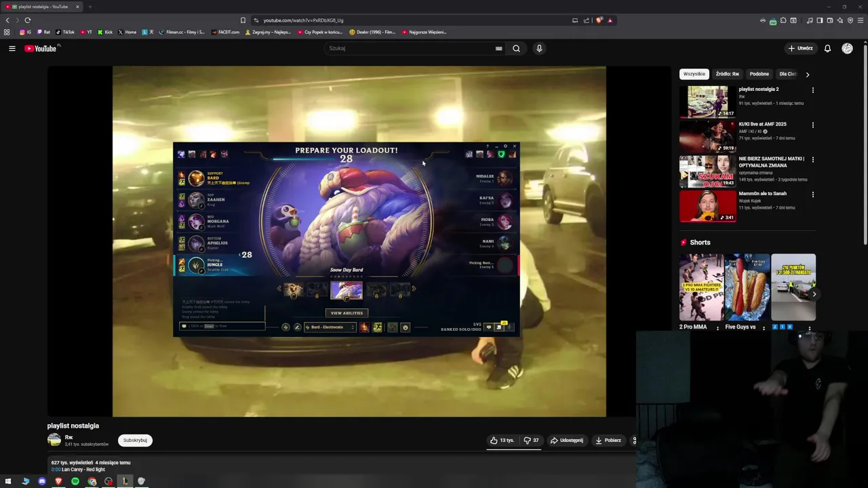868x488 pixels.
Task: Select the Dla Ciebie filter chip
Action: click(788, 74)
